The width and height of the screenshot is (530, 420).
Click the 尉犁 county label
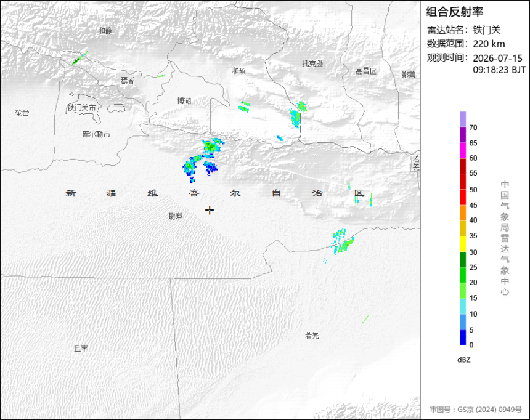click(176, 217)
